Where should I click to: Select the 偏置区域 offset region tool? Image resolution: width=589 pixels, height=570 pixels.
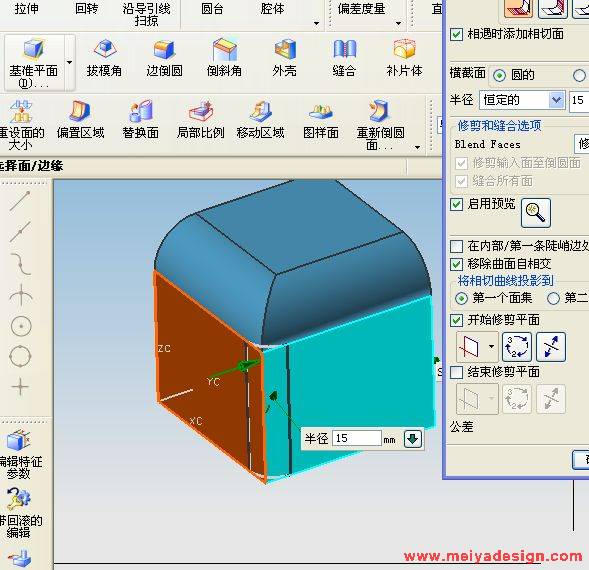(80, 120)
